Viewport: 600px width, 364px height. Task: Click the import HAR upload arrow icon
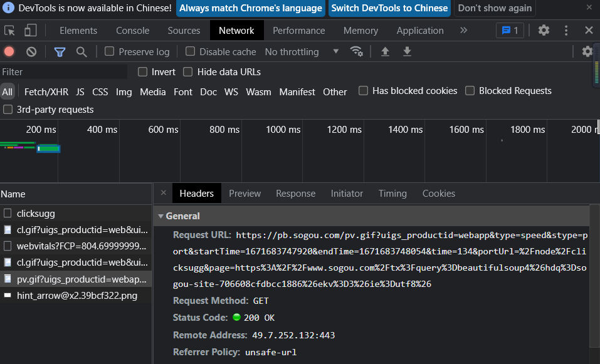pos(385,51)
